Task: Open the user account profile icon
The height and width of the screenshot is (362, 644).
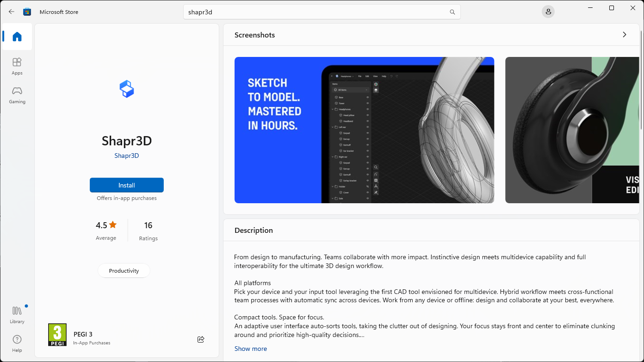Action: pos(548,12)
